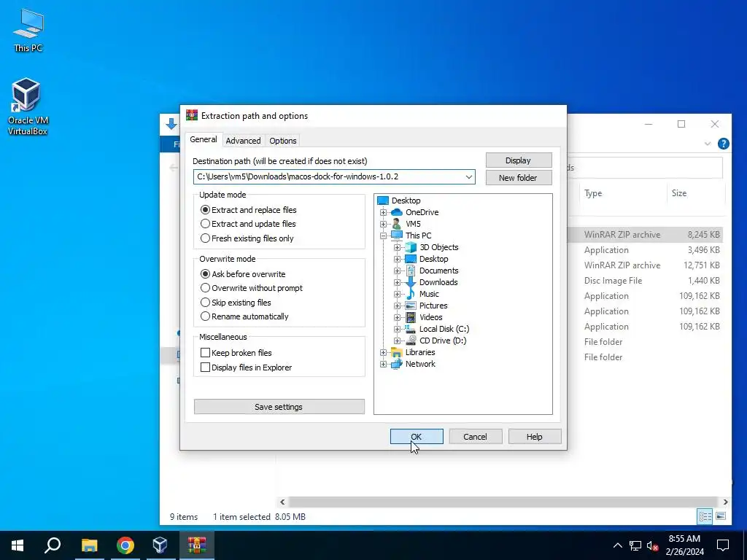Click the Documents folder icon in tree
Viewport: 747px width, 560px height.
[x=411, y=271]
